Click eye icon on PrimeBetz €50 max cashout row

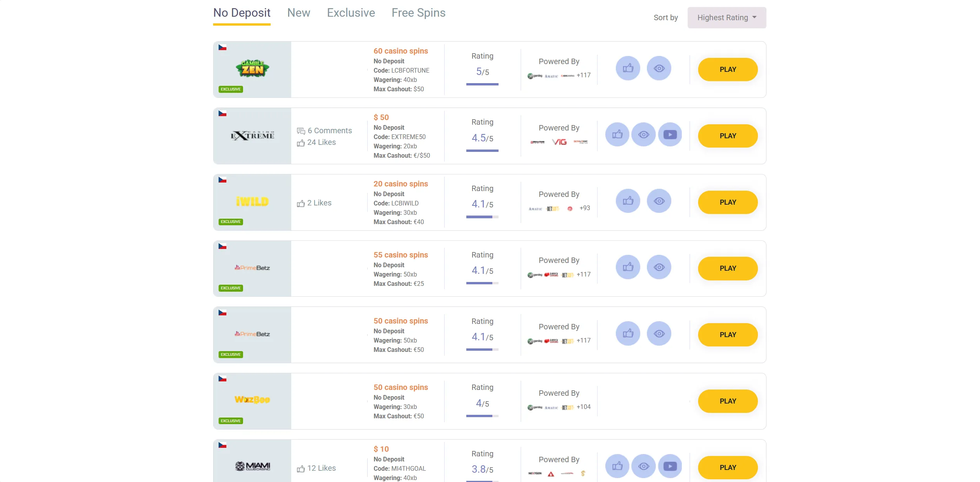pyautogui.click(x=659, y=334)
